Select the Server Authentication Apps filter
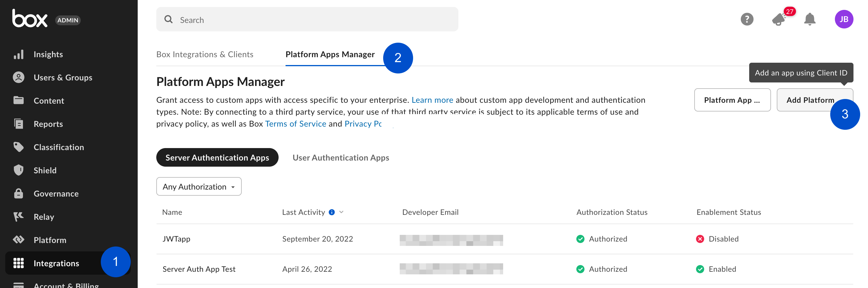Screen dimensions: 868x288 tap(217, 157)
